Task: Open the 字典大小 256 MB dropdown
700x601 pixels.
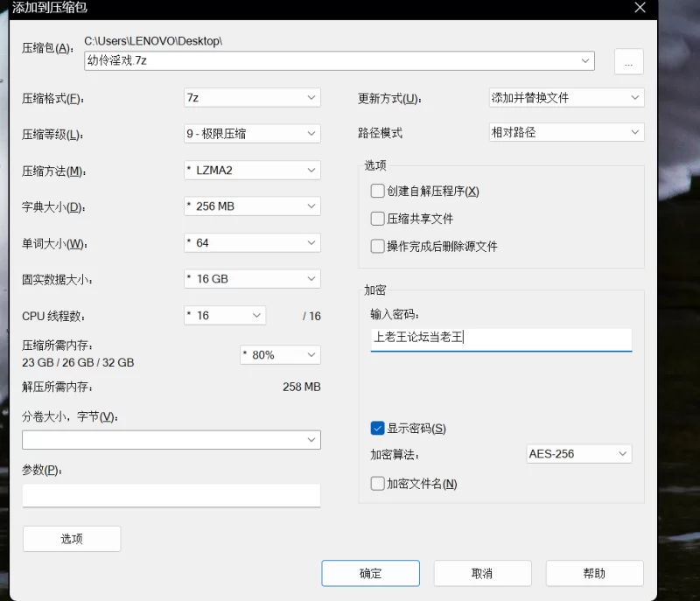Action: pos(252,206)
